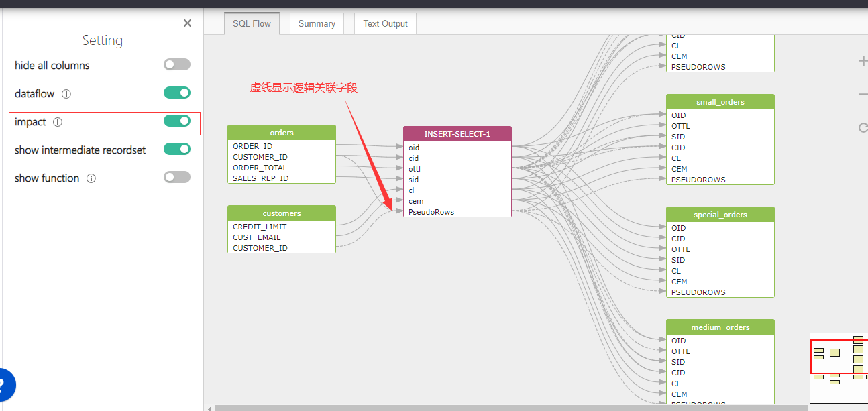Disable the dataflow toggle
The height and width of the screenshot is (411, 868).
(x=176, y=93)
